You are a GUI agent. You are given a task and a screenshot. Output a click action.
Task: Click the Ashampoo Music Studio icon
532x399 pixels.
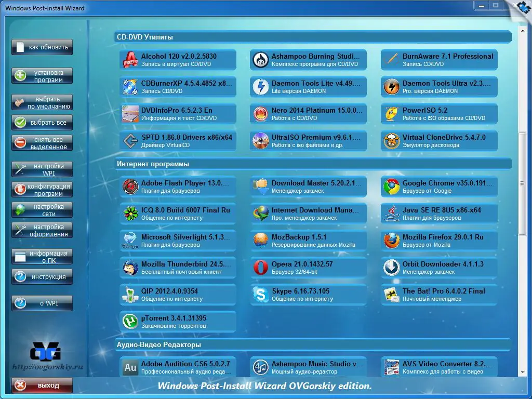261,367
